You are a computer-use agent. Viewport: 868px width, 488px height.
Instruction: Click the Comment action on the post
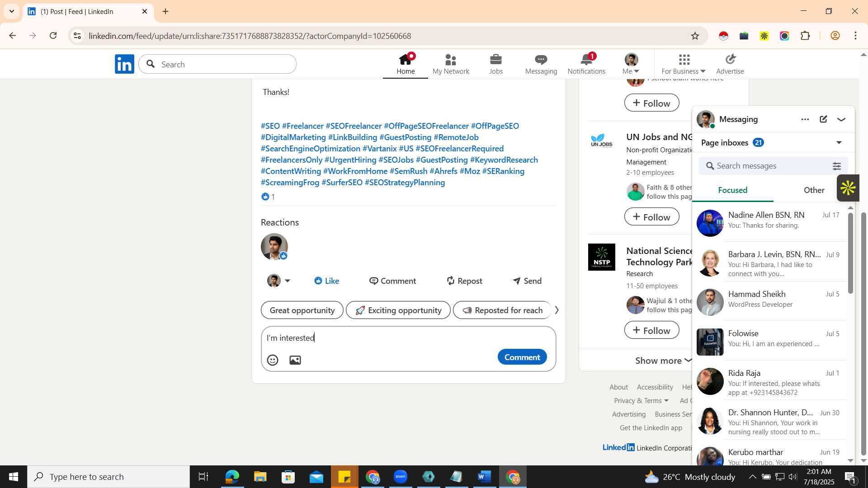pyautogui.click(x=392, y=281)
